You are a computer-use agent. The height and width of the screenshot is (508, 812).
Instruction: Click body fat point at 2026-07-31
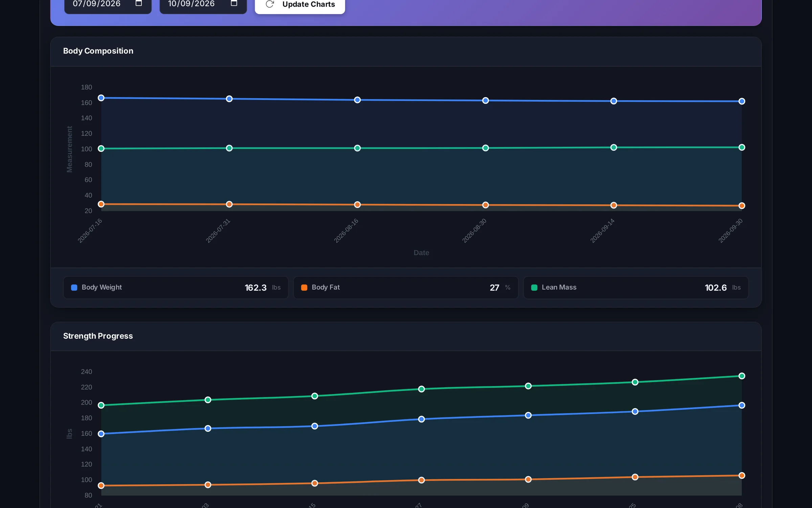[x=229, y=204]
